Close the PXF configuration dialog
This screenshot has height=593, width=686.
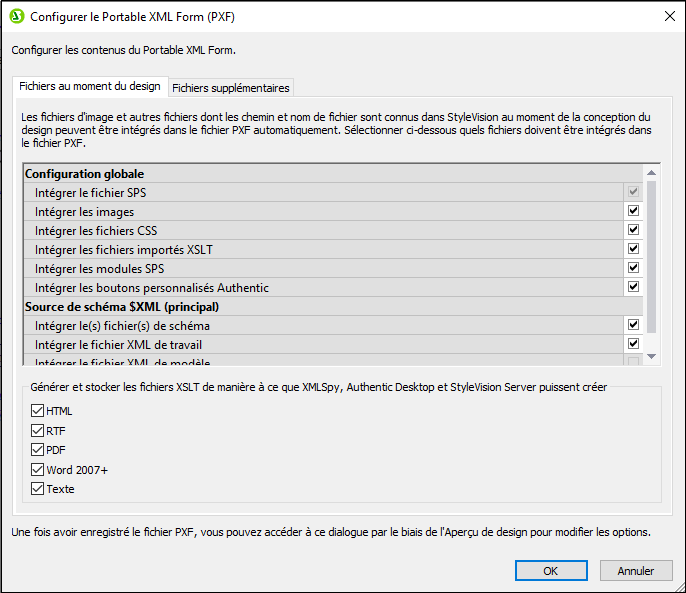coord(669,16)
